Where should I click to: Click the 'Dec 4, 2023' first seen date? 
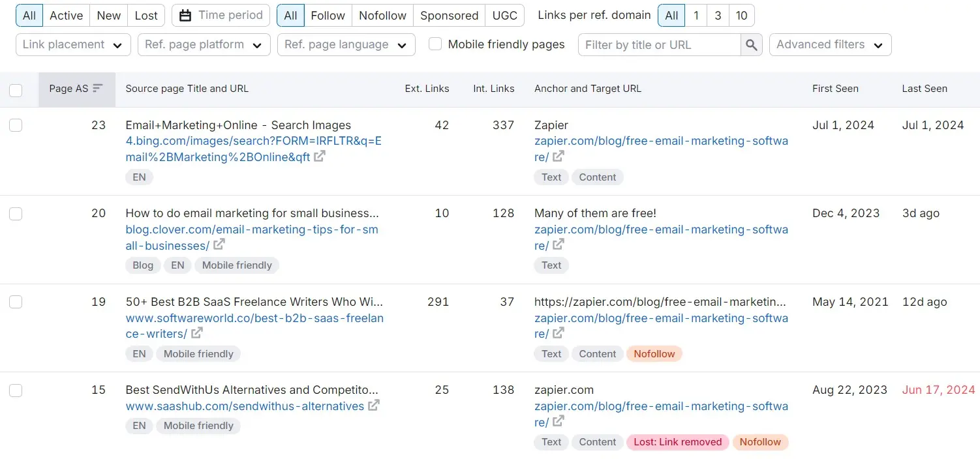click(846, 213)
